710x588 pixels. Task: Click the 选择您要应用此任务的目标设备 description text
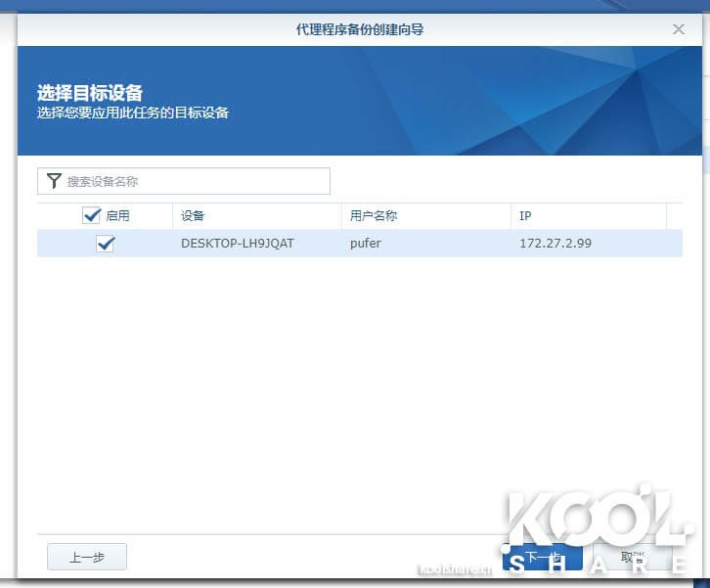[133, 113]
